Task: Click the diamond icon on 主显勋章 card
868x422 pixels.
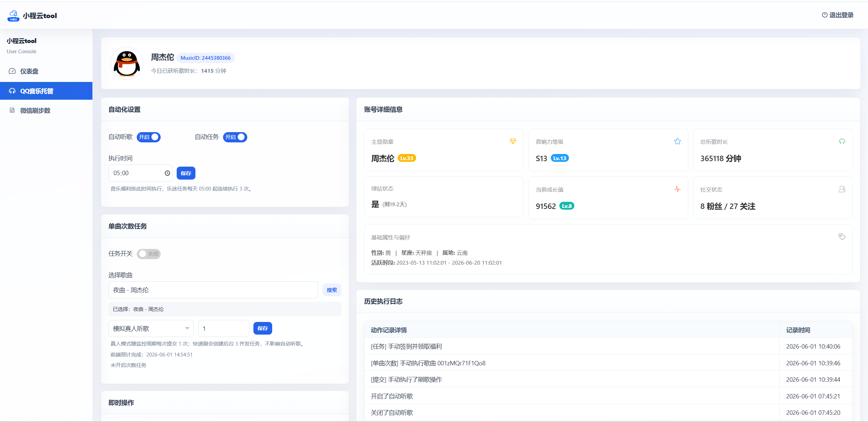Action: (x=513, y=141)
